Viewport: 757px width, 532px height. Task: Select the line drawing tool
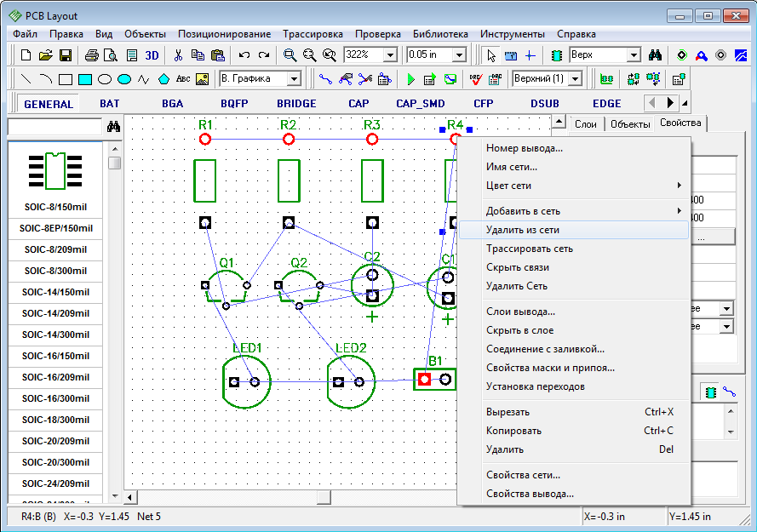26,78
